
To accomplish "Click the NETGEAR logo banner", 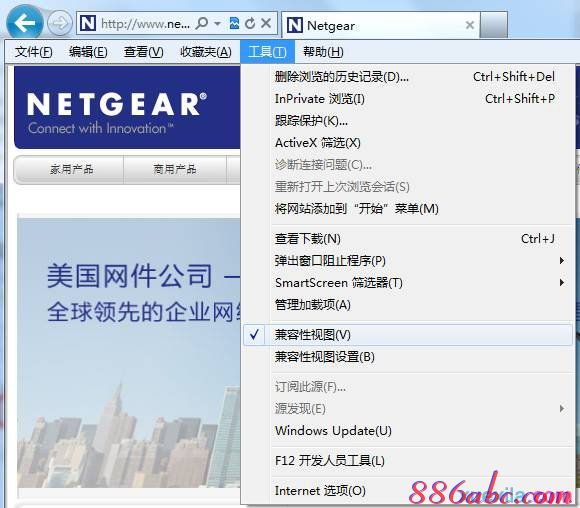I will pos(127,108).
